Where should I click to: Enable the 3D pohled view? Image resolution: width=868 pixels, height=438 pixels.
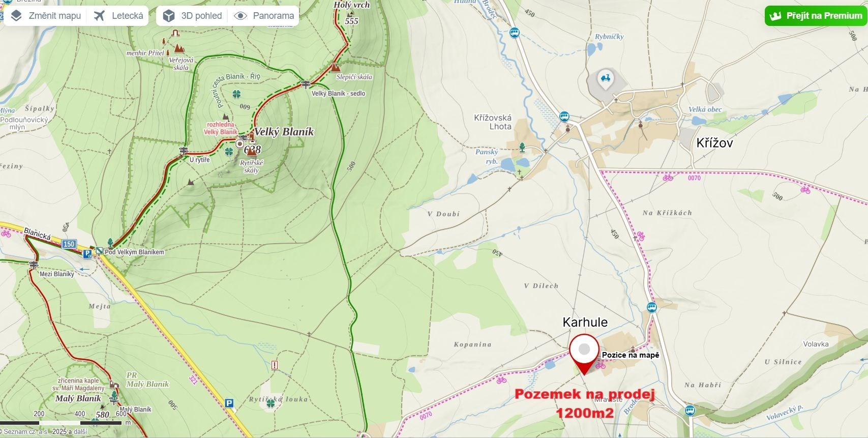[192, 16]
